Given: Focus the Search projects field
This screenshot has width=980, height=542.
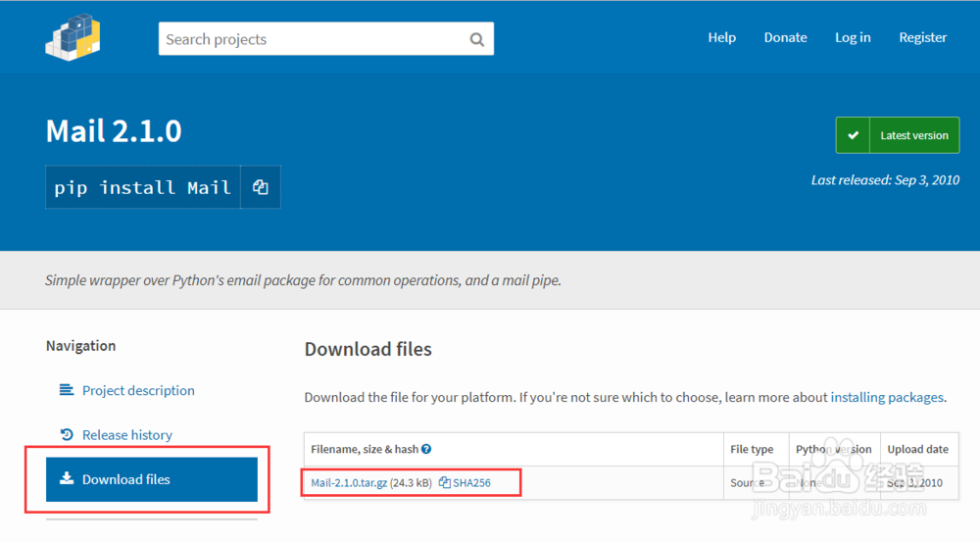Looking at the screenshot, I should pyautogui.click(x=314, y=39).
